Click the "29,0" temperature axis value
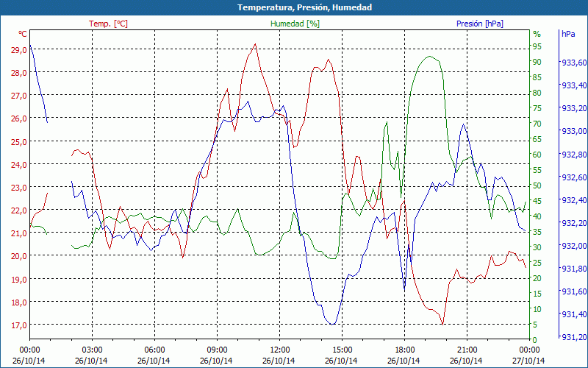 click(x=20, y=49)
